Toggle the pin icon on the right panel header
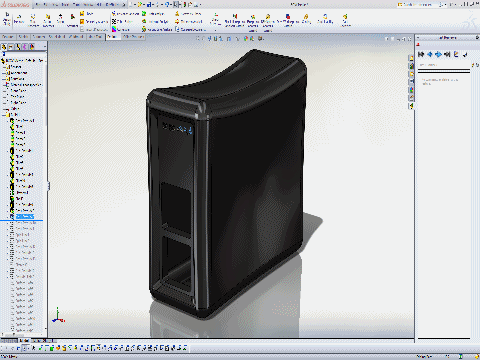Viewport: 480px width, 360px height. 477,38
